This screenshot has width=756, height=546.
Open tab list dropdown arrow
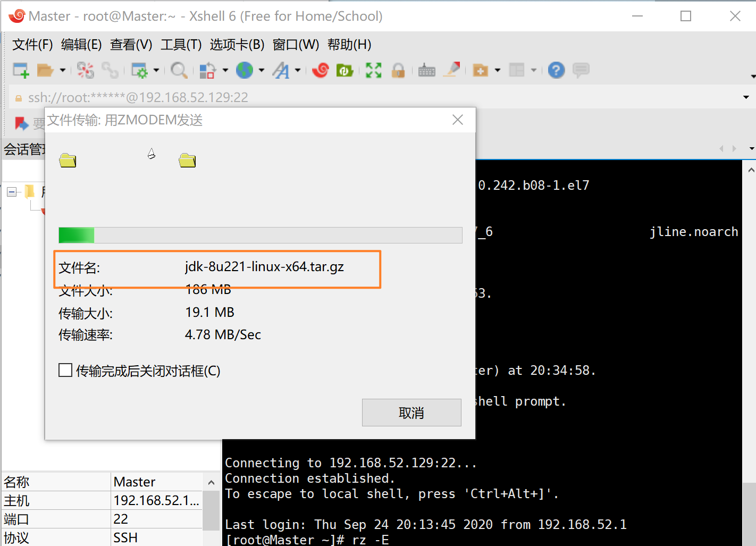[x=752, y=148]
